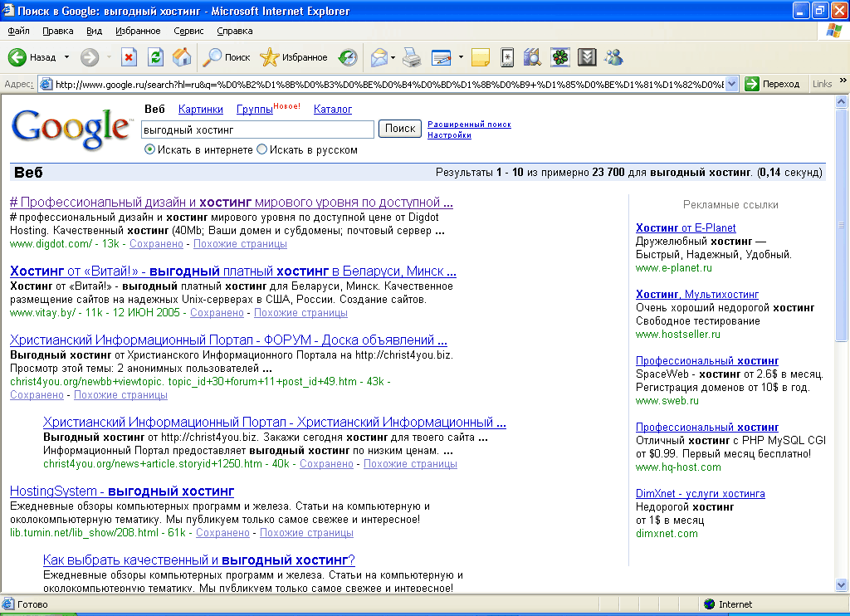Viewport: 850px width, 616px height.
Task: Open the Назад history dropdown arrow
Action: coord(66,57)
